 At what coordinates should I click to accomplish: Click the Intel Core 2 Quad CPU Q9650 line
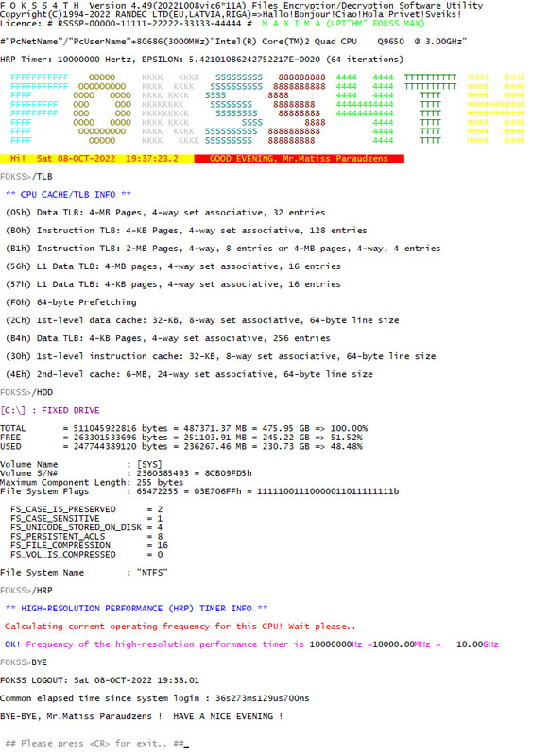[233, 42]
